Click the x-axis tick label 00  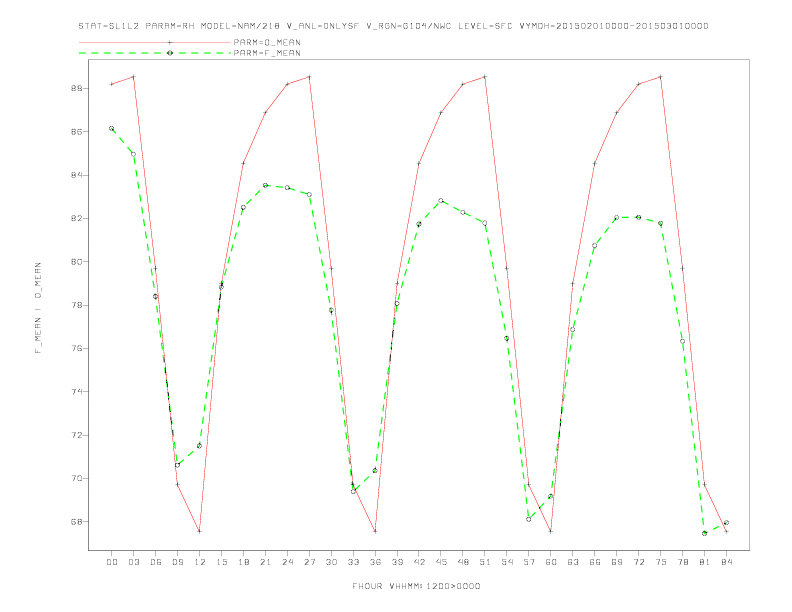point(112,562)
